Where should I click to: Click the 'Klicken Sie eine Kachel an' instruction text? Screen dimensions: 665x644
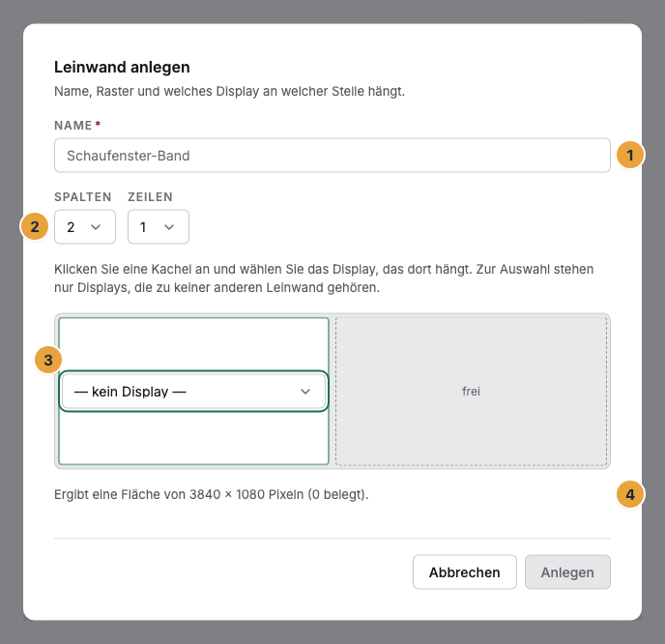pyautogui.click(x=324, y=278)
